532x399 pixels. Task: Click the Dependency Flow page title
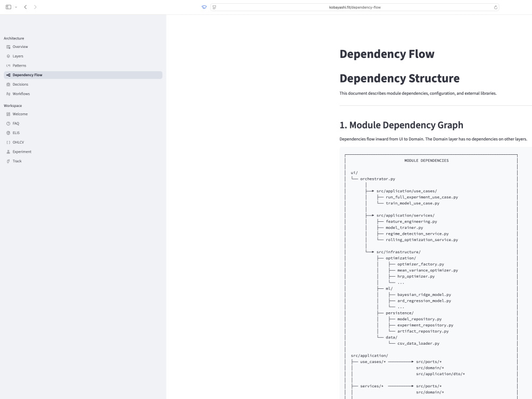387,54
